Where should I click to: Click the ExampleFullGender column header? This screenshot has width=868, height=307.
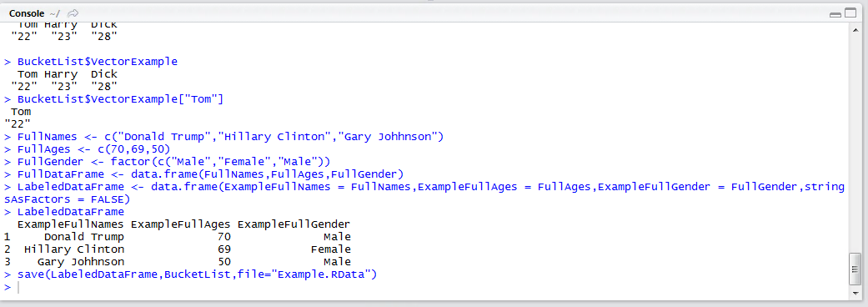[294, 224]
